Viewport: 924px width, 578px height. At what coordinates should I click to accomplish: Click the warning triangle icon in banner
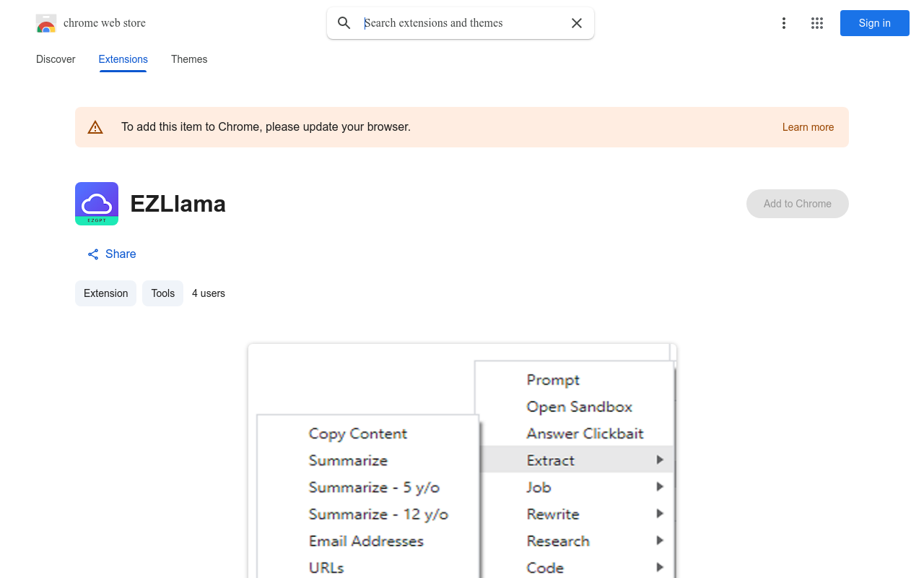[95, 128]
